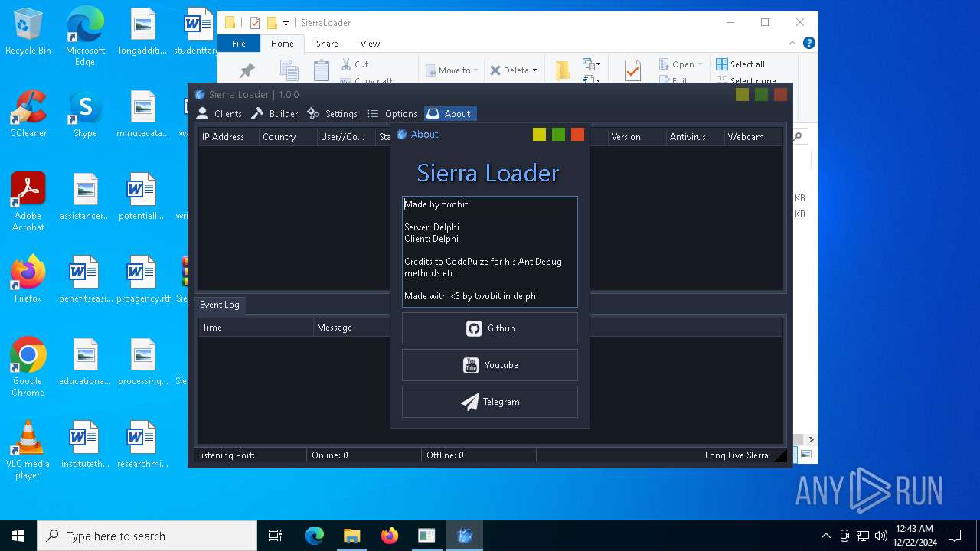Select the Home tab in File Explorer

click(x=283, y=44)
